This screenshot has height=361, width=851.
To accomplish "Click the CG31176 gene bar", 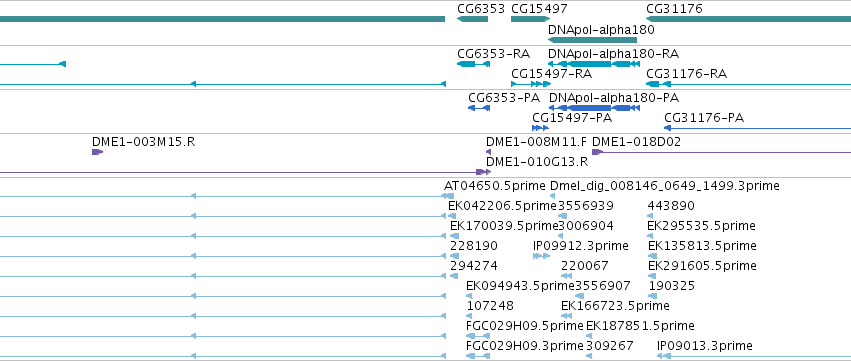I will (748, 19).
